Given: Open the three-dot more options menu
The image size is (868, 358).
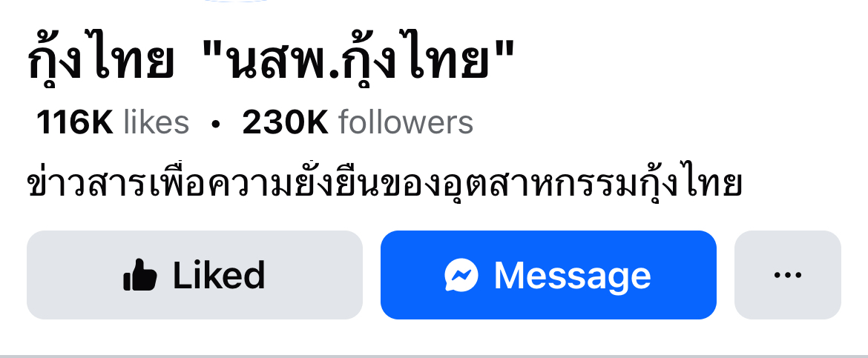Looking at the screenshot, I should (788, 275).
